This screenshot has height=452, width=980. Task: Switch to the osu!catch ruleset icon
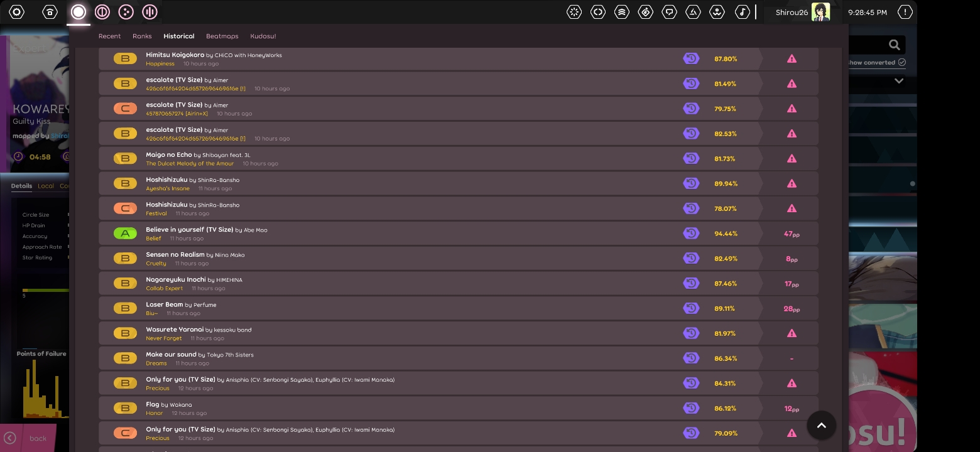pos(126,12)
